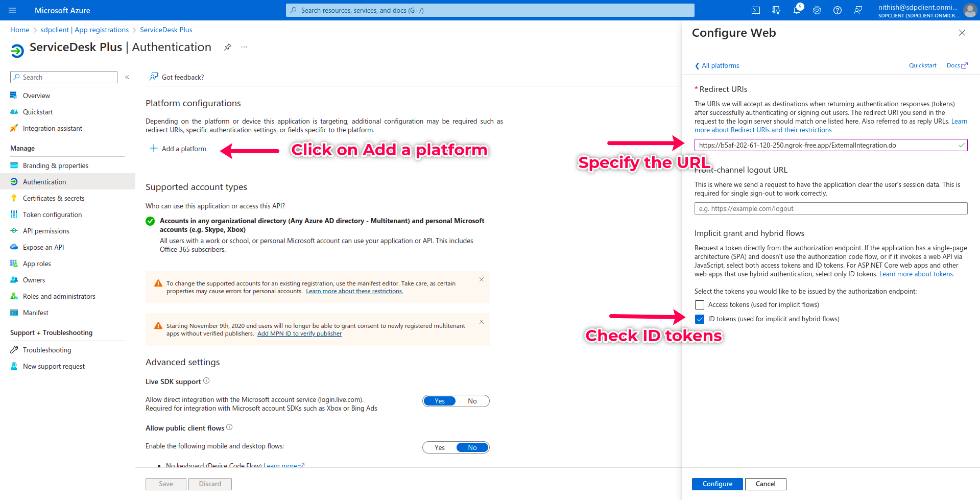Go to Home breadcrumb

click(x=20, y=30)
